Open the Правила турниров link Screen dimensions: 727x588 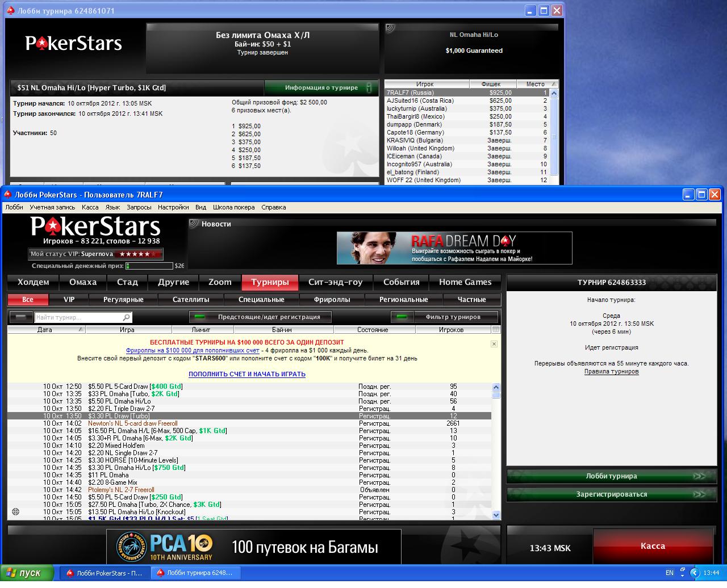click(x=611, y=372)
